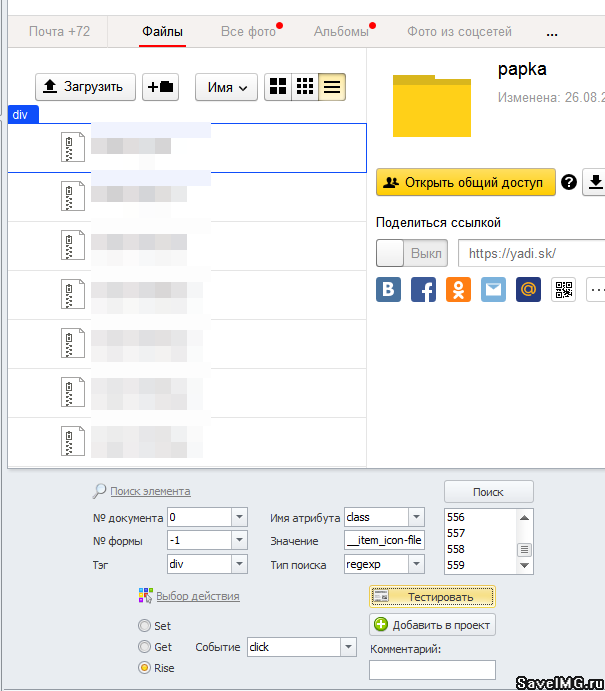The width and height of the screenshot is (605, 691).
Task: Select the Get radio button
Action: [145, 647]
